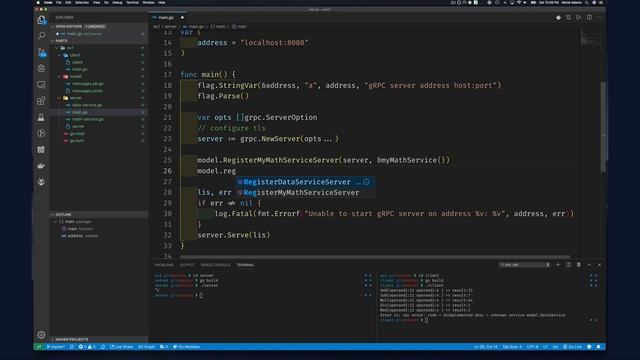This screenshot has height=360, width=640.
Task: Click line and column indicator
Action: pos(486,347)
